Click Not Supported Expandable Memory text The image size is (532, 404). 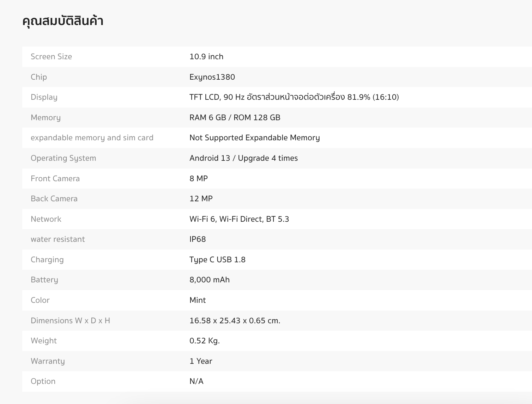254,138
